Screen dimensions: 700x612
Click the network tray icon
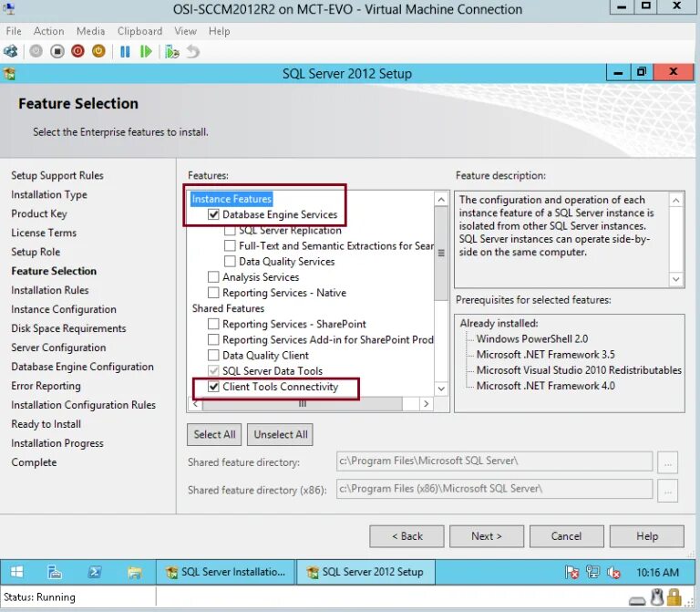[592, 572]
